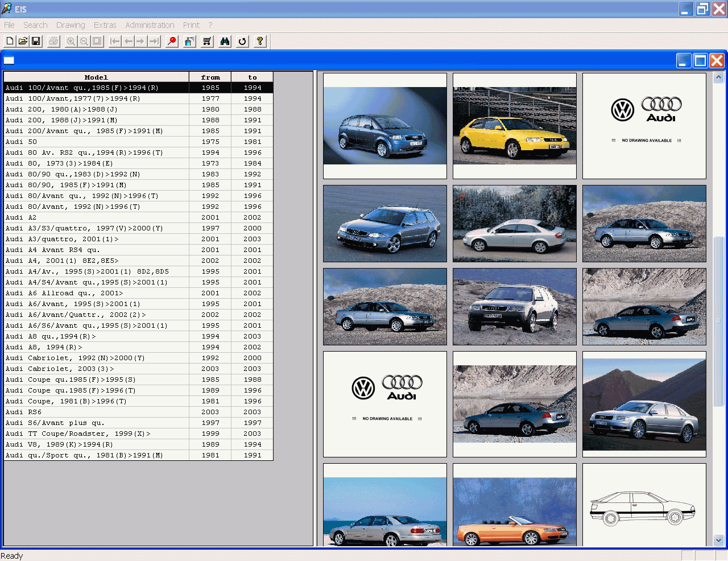The image size is (728, 561).
Task: Open the Administration menu
Action: (x=150, y=25)
